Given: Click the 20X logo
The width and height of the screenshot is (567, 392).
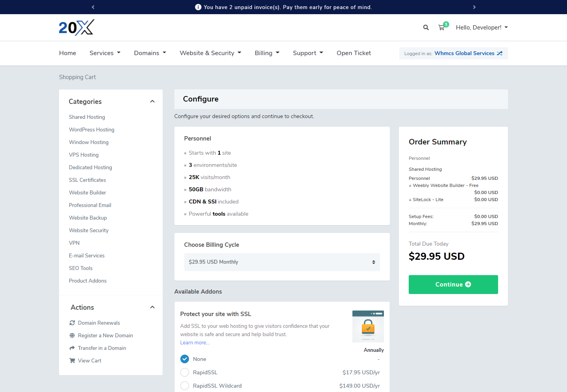Looking at the screenshot, I should (x=76, y=28).
